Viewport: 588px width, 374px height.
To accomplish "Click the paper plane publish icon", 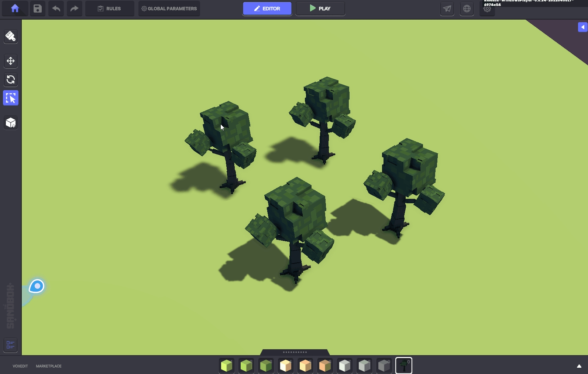I will tap(447, 8).
